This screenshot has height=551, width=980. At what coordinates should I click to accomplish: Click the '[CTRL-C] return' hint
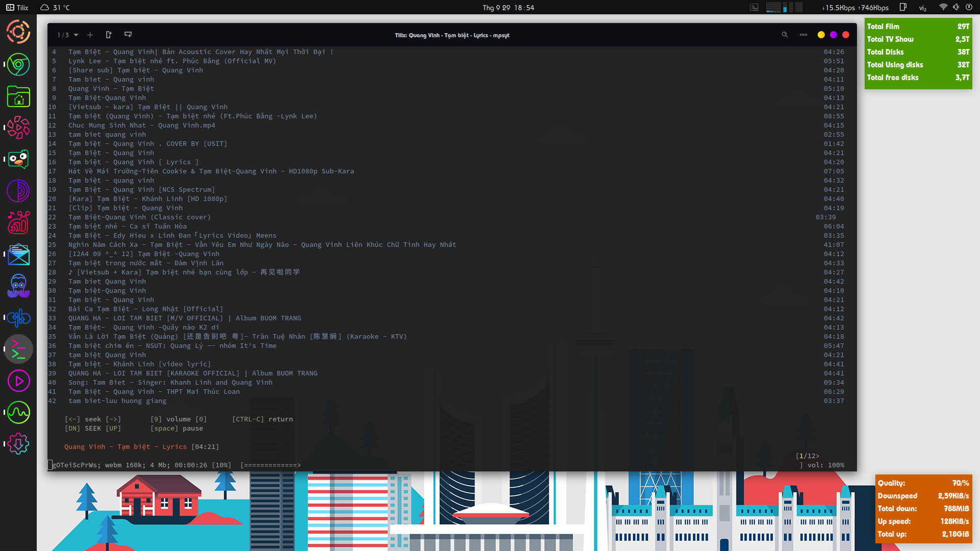(x=262, y=419)
